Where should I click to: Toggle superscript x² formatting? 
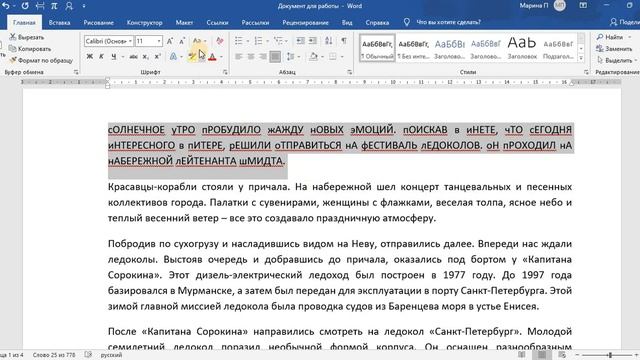157,57
